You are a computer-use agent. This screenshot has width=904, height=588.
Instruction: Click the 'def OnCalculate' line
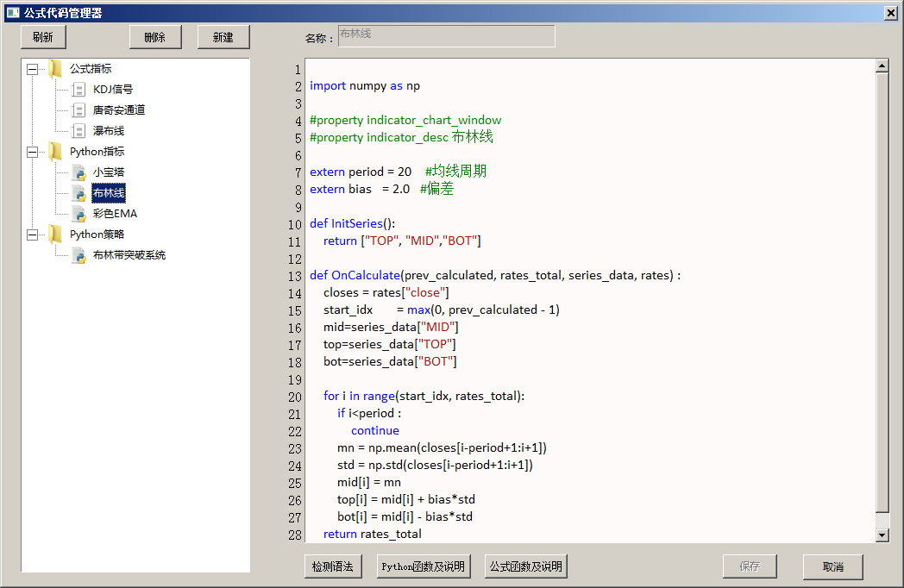pos(495,276)
